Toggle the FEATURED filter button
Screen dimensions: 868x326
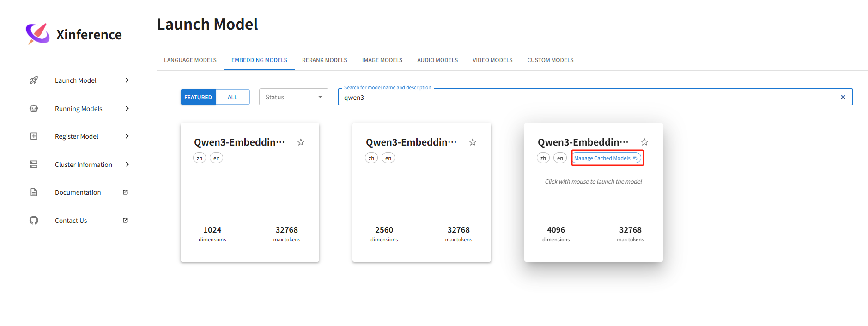point(198,97)
